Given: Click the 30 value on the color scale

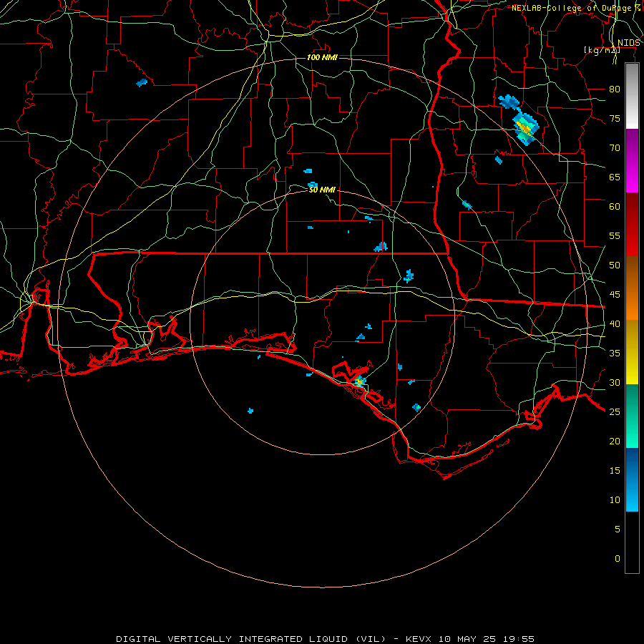Looking at the screenshot, I should tap(615, 382).
